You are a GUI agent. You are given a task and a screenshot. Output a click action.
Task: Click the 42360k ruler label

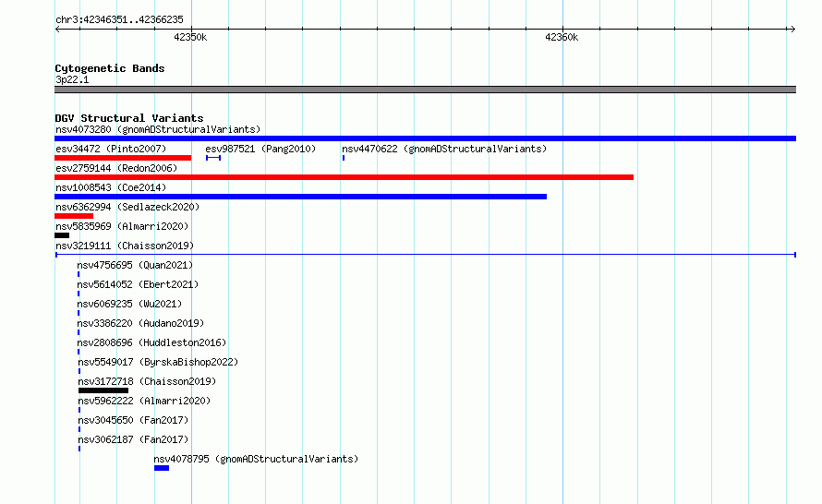pyautogui.click(x=562, y=37)
